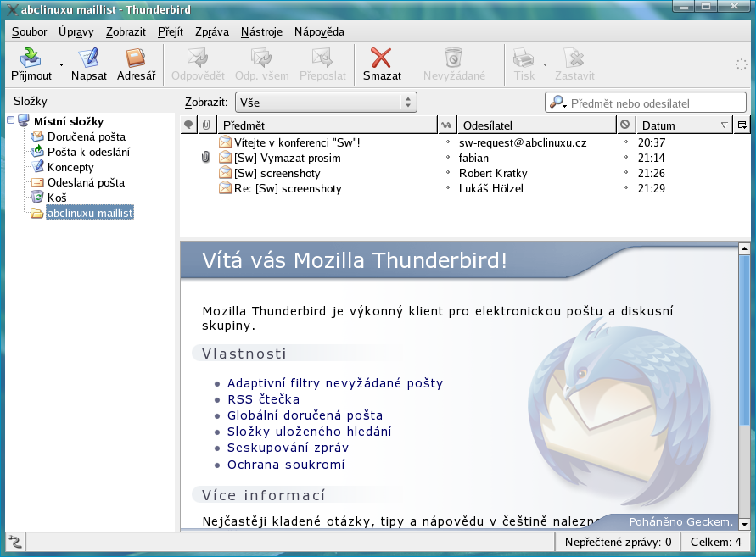Toggle junk status of the 21:26 message

[x=626, y=173]
